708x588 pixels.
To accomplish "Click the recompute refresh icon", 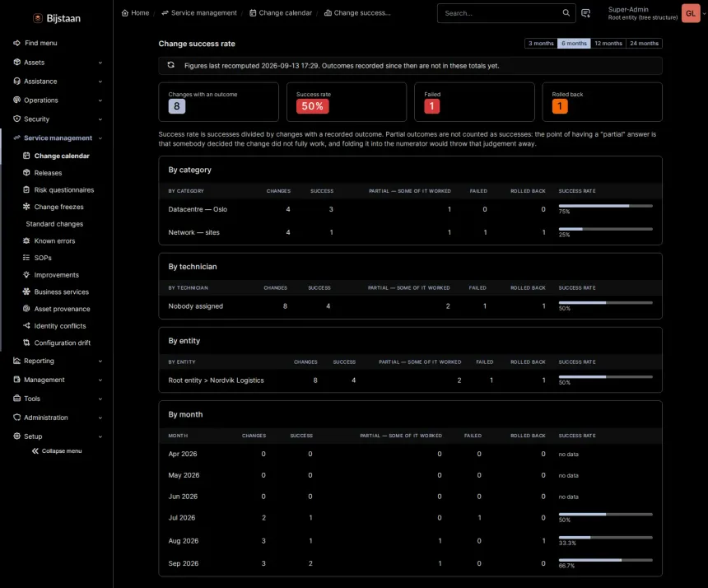I will point(170,65).
